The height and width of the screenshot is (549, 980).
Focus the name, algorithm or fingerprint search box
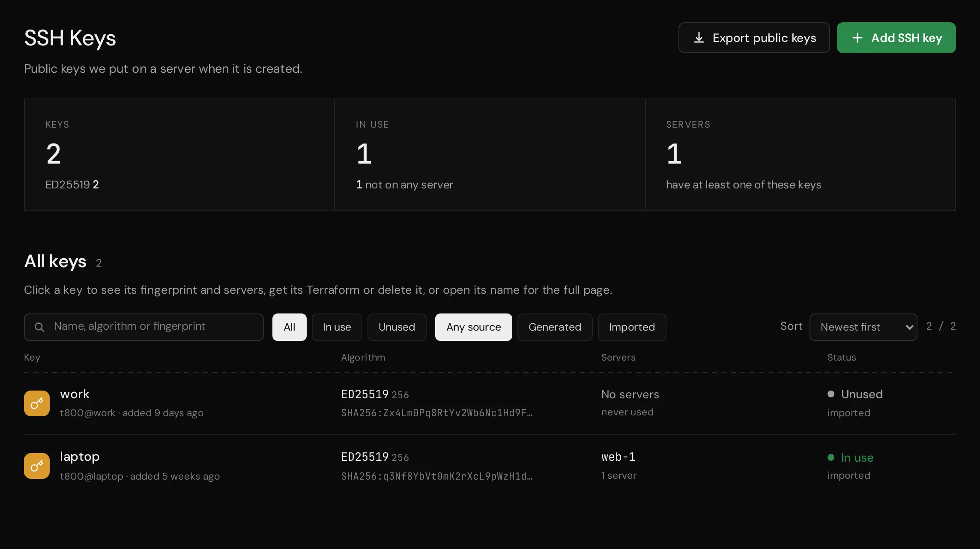tap(144, 327)
